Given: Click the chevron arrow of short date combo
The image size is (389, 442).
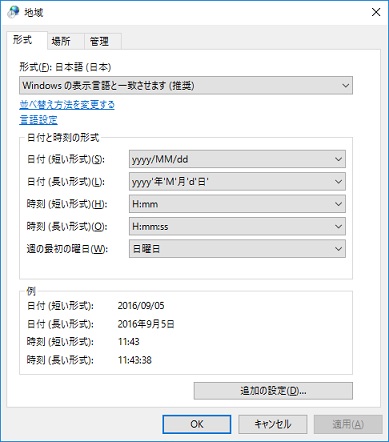Looking at the screenshot, I should tap(338, 159).
